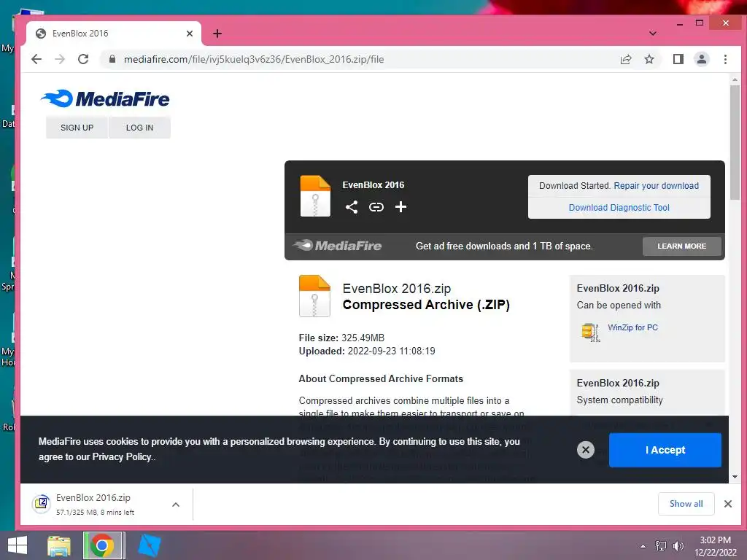
Task: Click the page scrollbar up arrow
Action: [735, 79]
